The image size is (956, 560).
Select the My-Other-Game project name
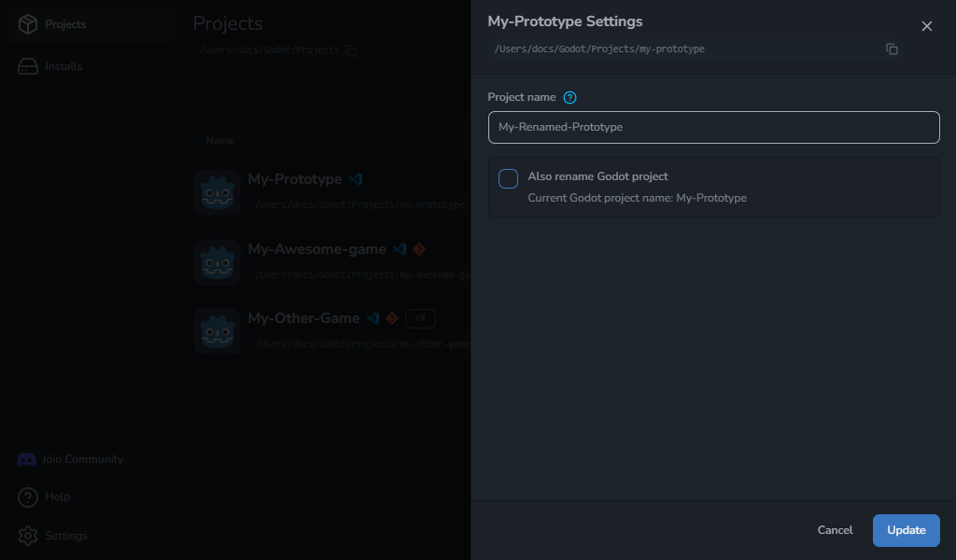point(303,318)
